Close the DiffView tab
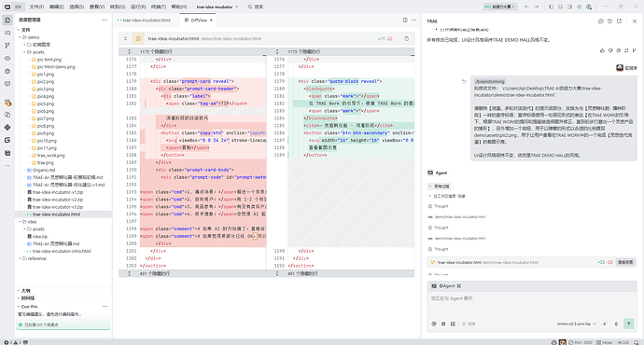 [211, 21]
